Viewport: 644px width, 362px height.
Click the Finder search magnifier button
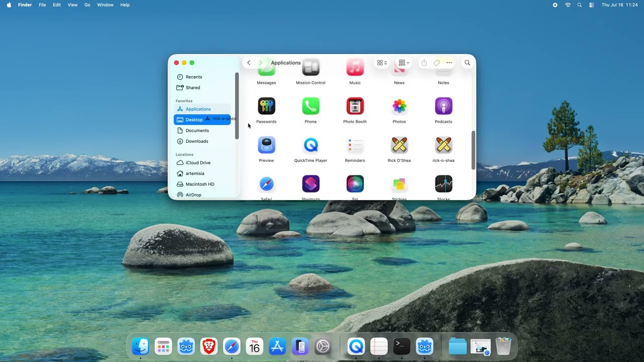coord(467,63)
